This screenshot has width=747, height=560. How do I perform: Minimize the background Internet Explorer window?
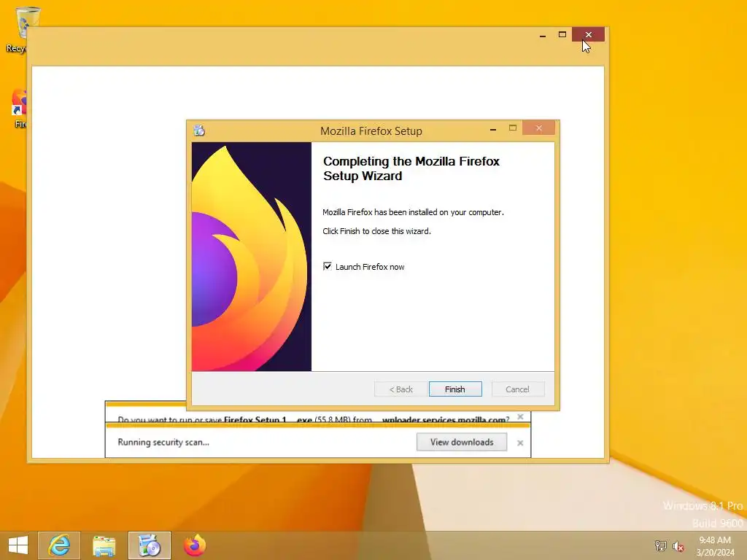(543, 35)
